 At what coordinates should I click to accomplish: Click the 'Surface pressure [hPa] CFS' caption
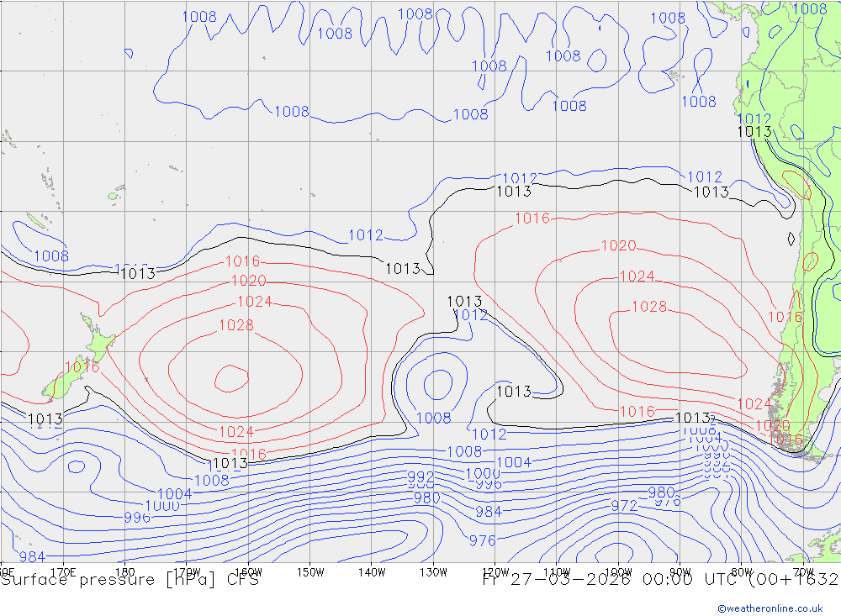tap(130, 580)
